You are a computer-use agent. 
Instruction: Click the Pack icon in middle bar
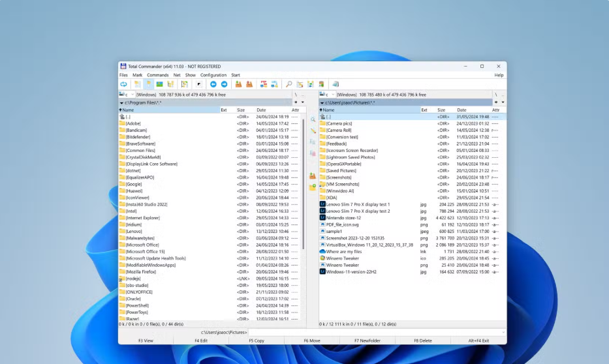pyautogui.click(x=313, y=175)
